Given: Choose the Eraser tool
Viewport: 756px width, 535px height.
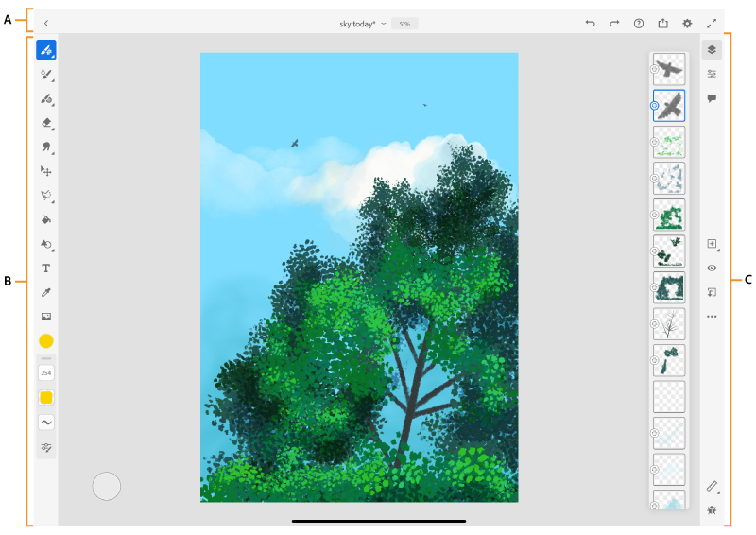Looking at the screenshot, I should (46, 123).
